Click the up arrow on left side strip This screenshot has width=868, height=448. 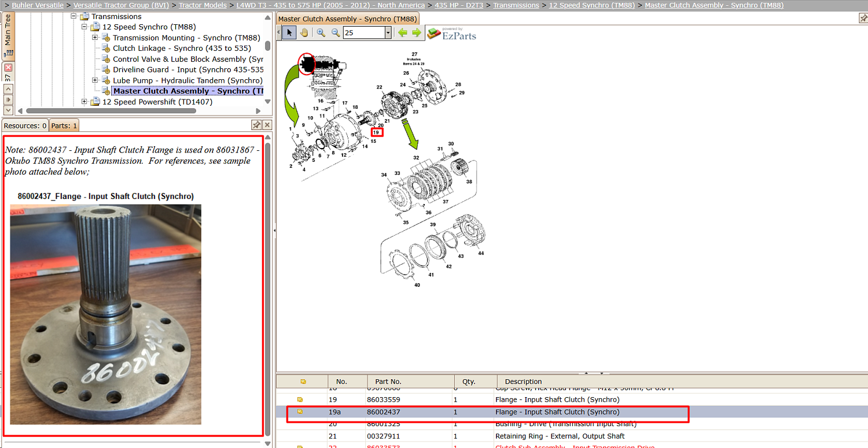pyautogui.click(x=8, y=89)
